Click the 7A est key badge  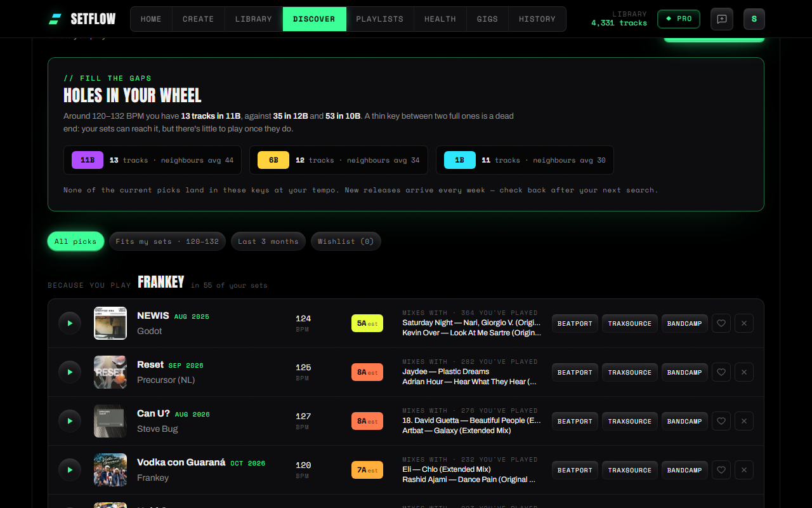[x=367, y=470]
